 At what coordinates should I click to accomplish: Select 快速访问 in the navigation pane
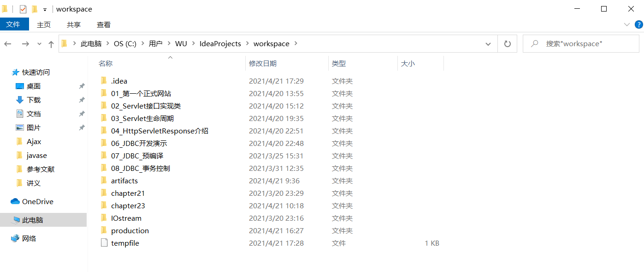35,73
